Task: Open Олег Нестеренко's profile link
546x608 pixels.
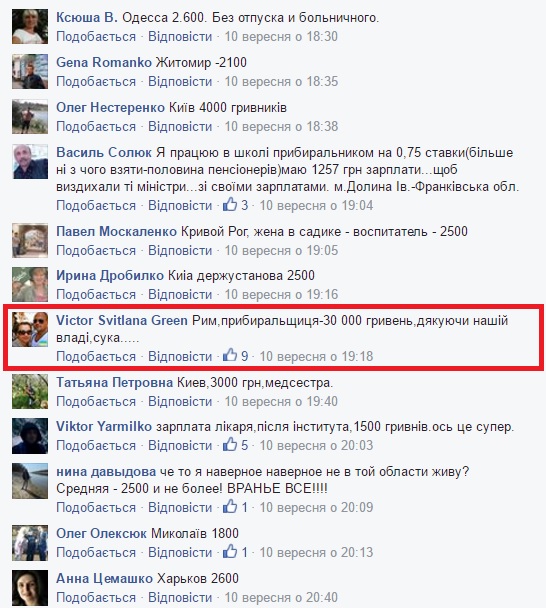Action: pyautogui.click(x=111, y=107)
